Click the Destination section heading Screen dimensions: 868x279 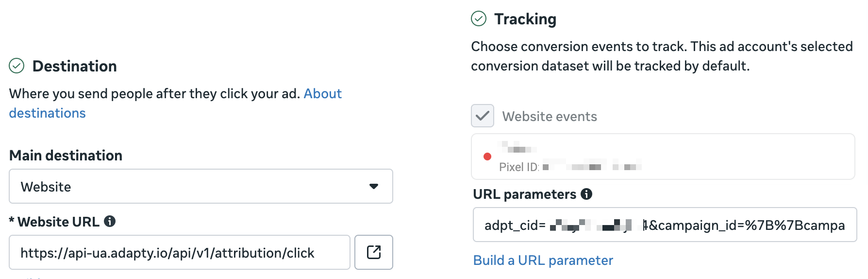coord(75,66)
